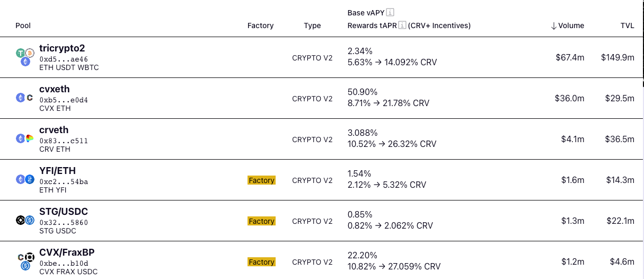
Task: Open the Base vAPY info icon
Action: click(x=390, y=12)
